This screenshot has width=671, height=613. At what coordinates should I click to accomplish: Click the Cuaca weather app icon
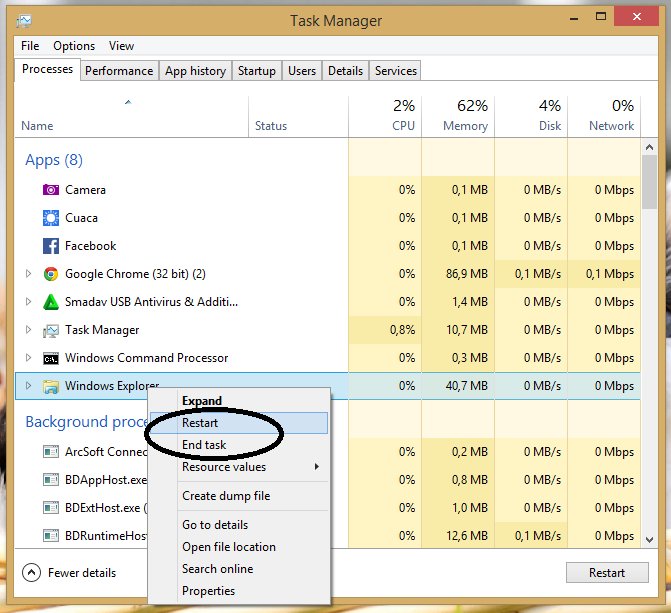pyautogui.click(x=50, y=218)
